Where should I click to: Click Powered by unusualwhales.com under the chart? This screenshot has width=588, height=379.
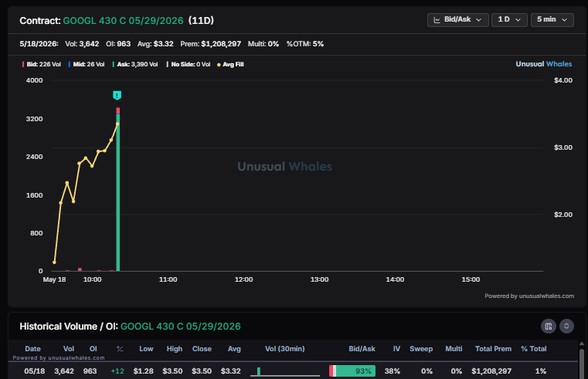(529, 296)
